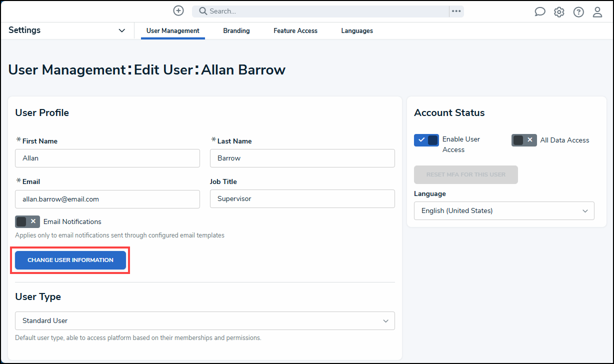
Task: Click the Job Title field containing Supervisor
Action: click(302, 198)
